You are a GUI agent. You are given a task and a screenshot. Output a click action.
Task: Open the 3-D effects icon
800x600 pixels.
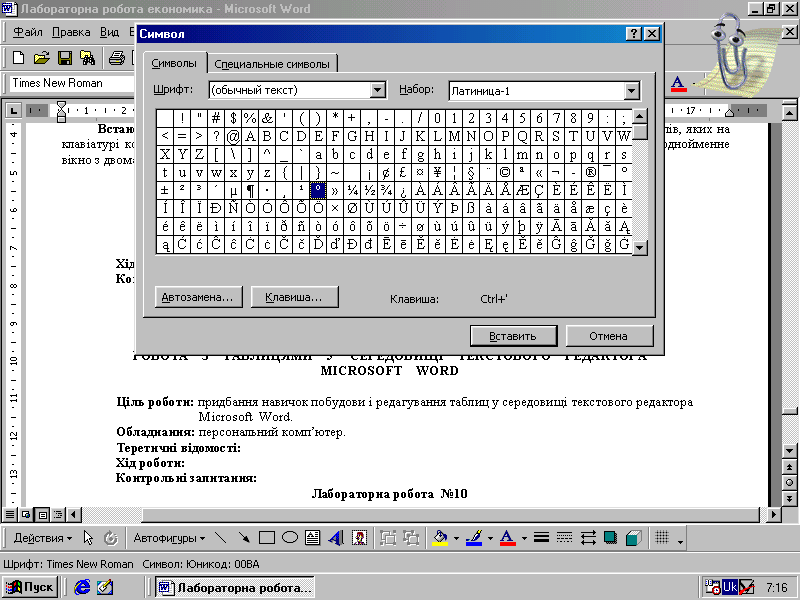[x=633, y=538]
